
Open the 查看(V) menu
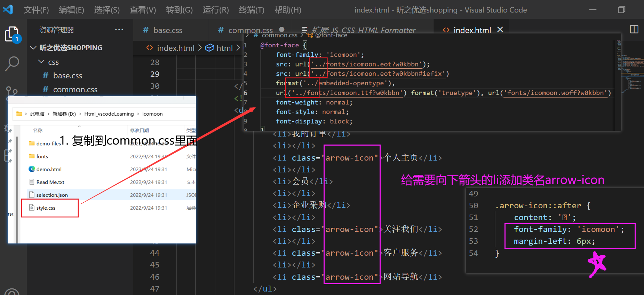click(x=143, y=10)
